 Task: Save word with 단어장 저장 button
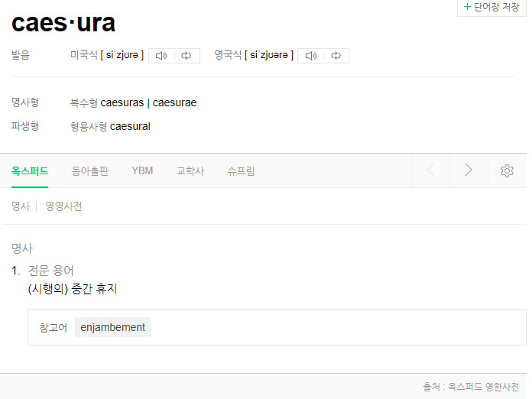pos(491,7)
